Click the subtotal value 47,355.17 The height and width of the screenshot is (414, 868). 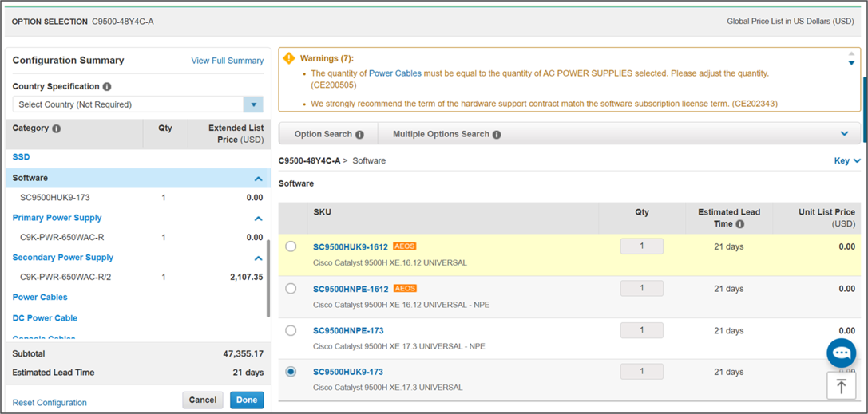243,353
